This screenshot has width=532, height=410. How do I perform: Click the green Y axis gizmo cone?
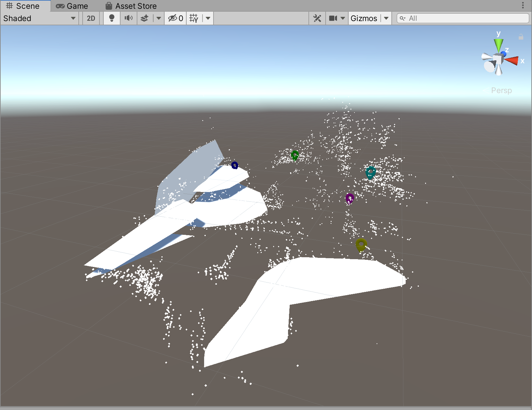coord(498,45)
